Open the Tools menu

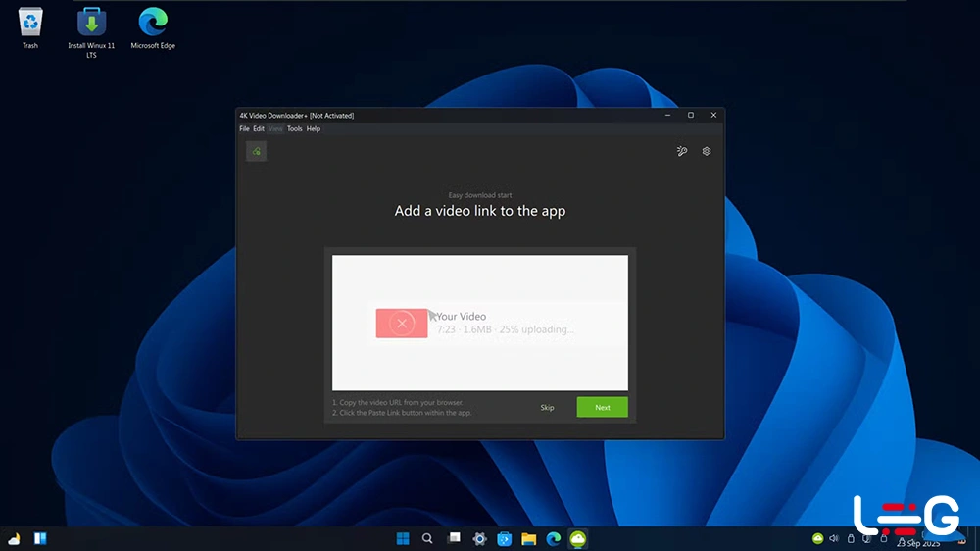[294, 129]
